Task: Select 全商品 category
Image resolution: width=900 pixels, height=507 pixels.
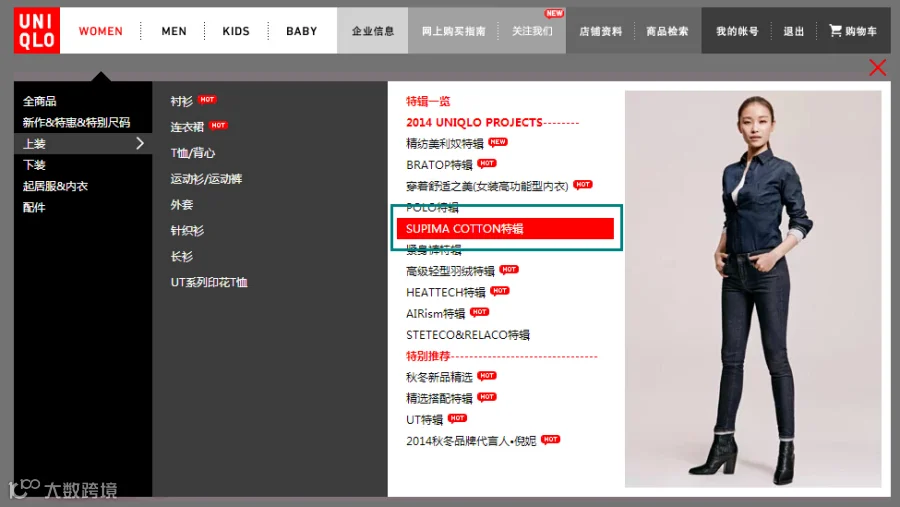Action: pos(40,102)
